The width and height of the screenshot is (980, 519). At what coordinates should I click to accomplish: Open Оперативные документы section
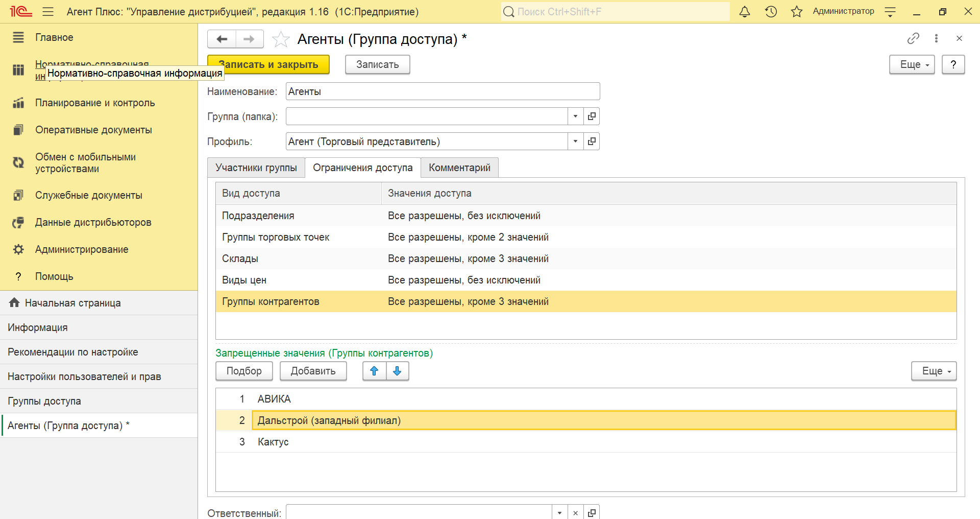pyautogui.click(x=93, y=130)
